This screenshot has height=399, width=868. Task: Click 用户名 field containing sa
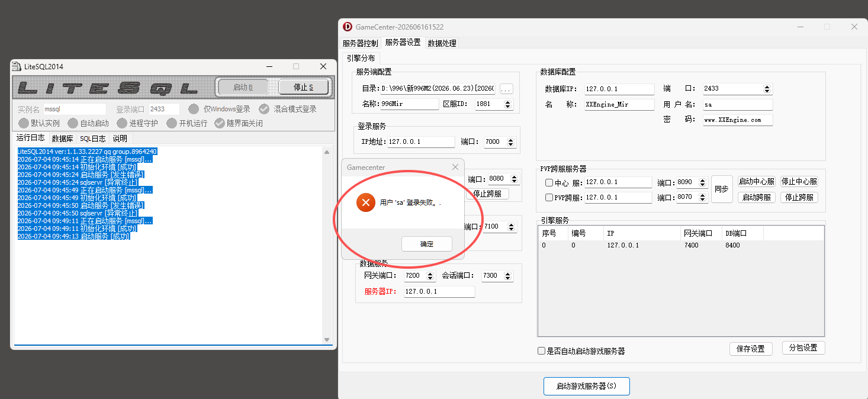[738, 104]
